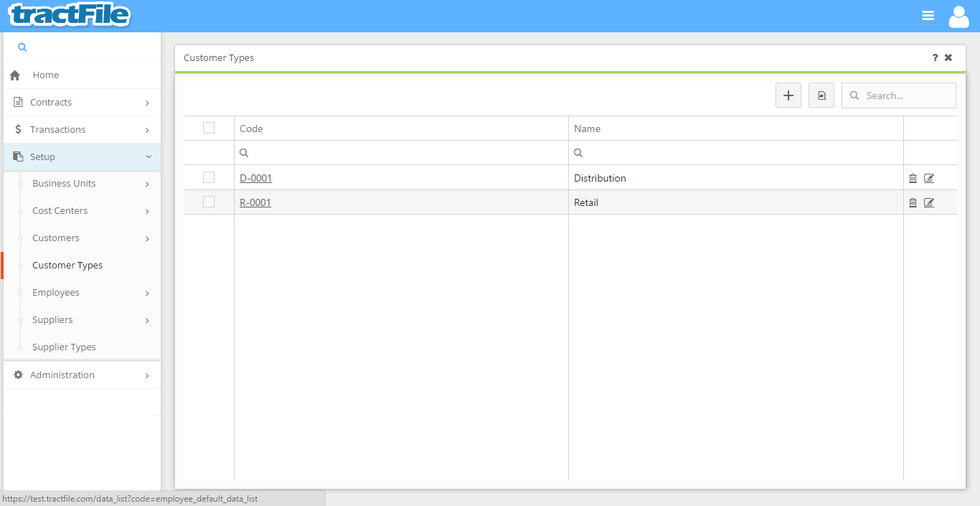Open the R-0001 code link
The image size is (980, 506).
coord(255,202)
